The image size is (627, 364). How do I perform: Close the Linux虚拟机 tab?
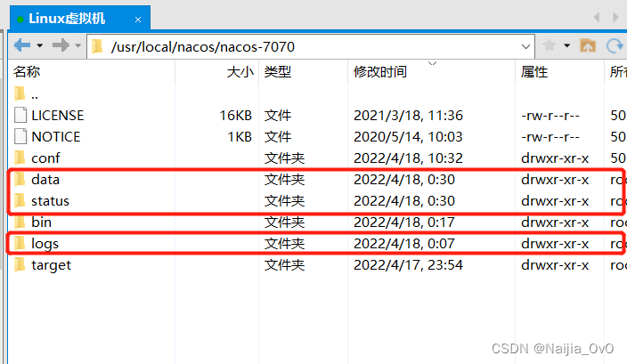138,20
